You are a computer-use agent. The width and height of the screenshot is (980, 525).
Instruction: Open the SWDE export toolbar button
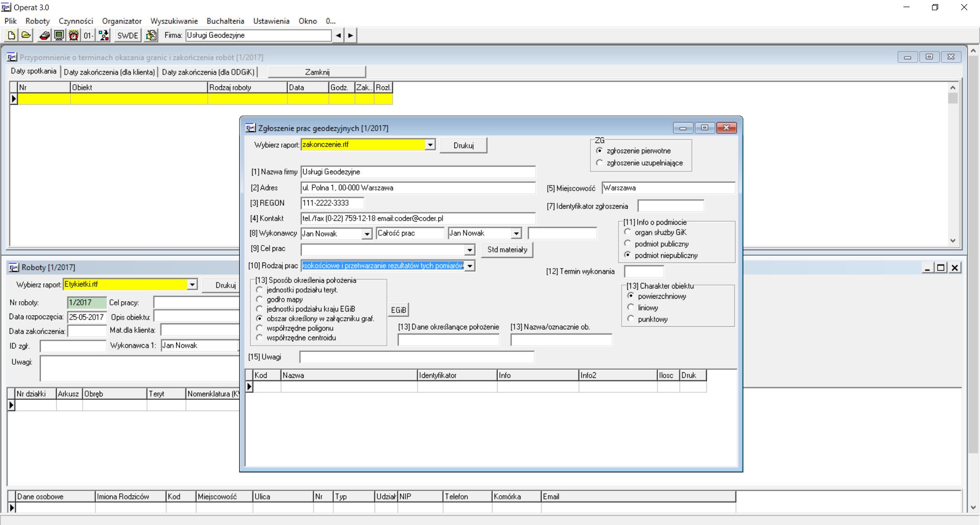(127, 35)
